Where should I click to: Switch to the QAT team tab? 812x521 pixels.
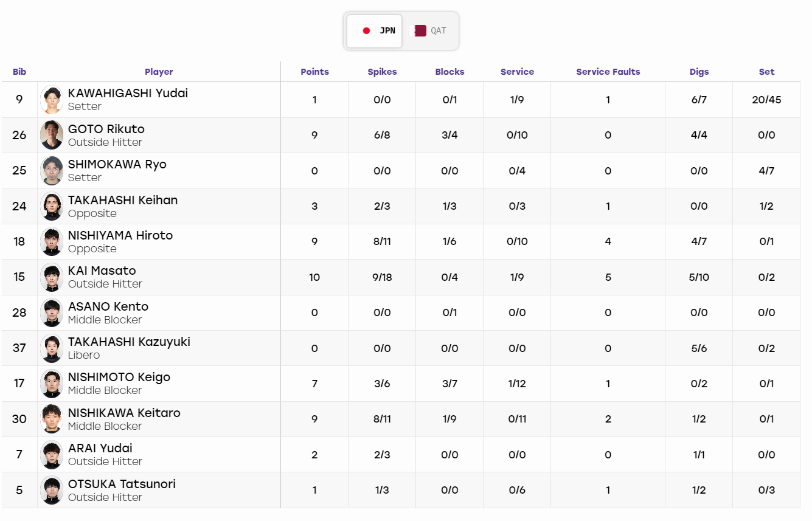click(x=430, y=31)
